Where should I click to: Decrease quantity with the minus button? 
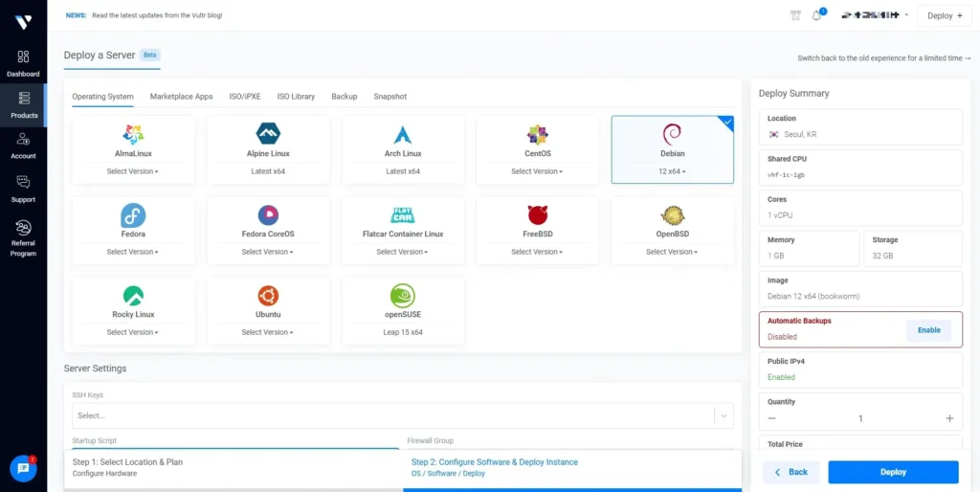click(x=772, y=418)
